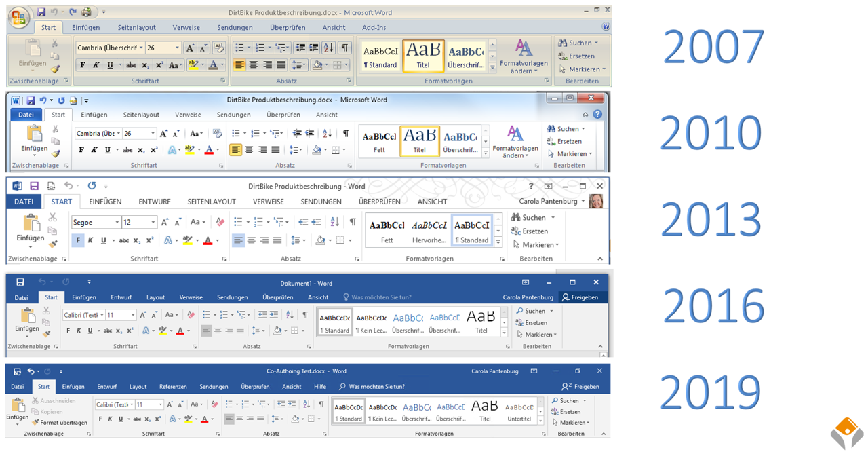
Task: Click Format Painter brush in Word 2007 Zwischenablage
Action: pos(56,69)
